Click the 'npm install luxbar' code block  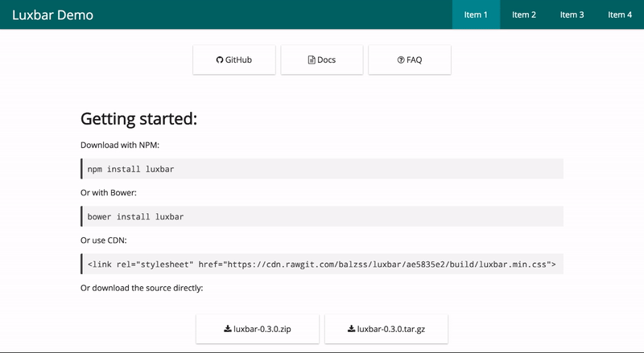click(x=322, y=169)
